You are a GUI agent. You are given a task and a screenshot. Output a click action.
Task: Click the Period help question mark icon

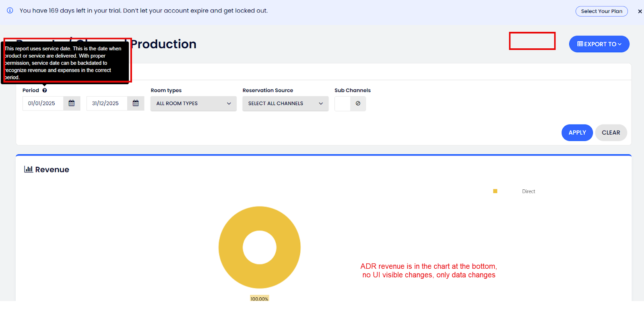coord(45,90)
